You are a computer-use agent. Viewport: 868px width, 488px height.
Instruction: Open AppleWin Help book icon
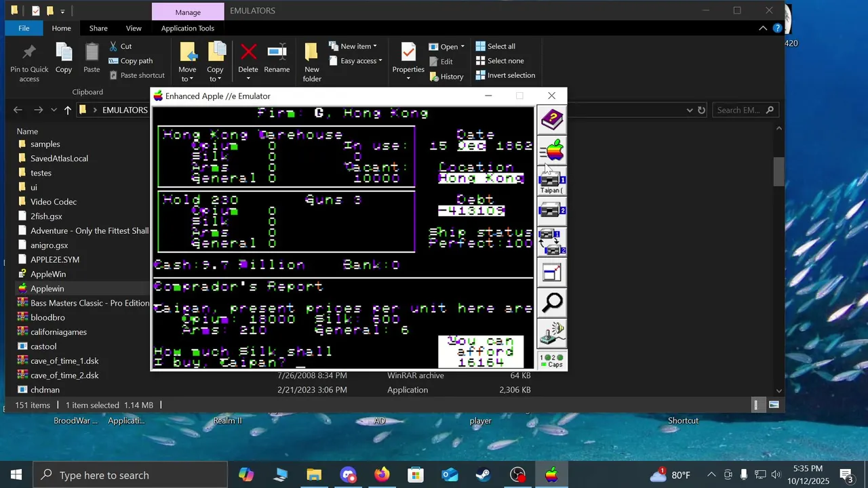click(552, 120)
